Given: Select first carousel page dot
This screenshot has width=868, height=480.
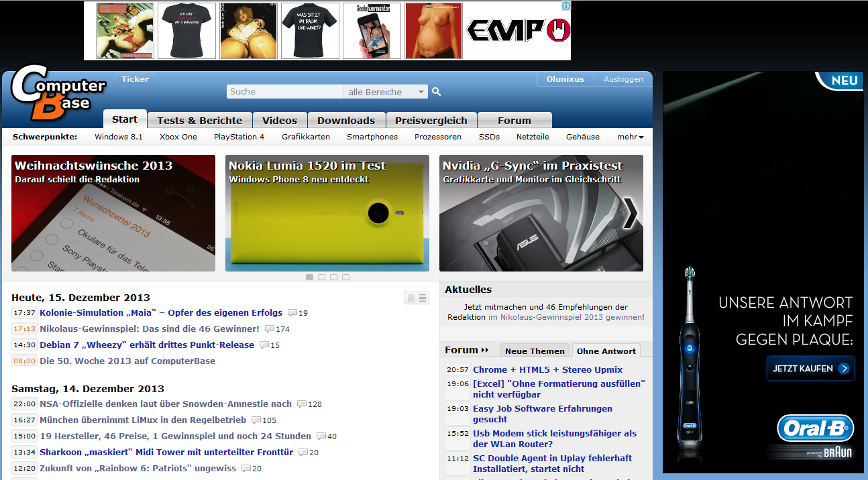Looking at the screenshot, I should (x=309, y=277).
